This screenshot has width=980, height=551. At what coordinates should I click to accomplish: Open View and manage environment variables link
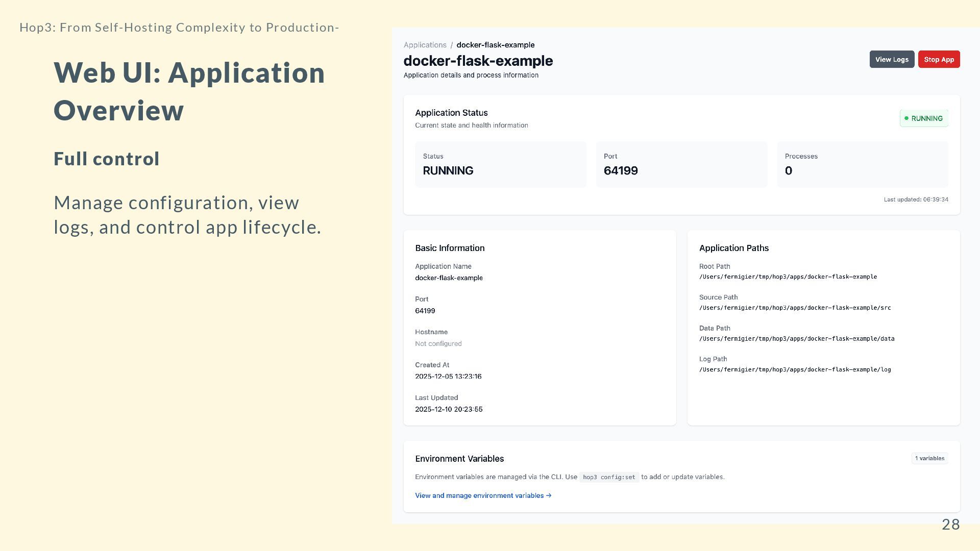tap(483, 495)
